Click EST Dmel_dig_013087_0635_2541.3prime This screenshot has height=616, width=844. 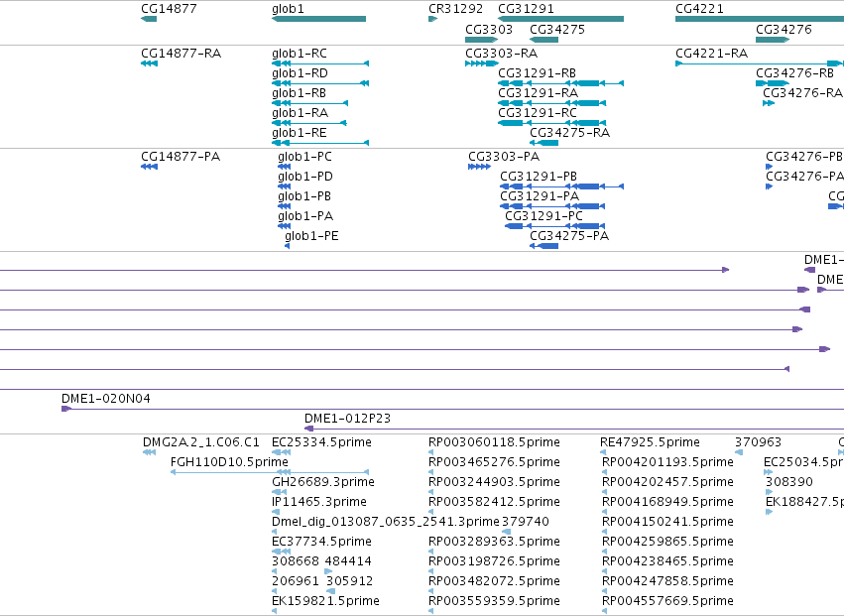386,522
